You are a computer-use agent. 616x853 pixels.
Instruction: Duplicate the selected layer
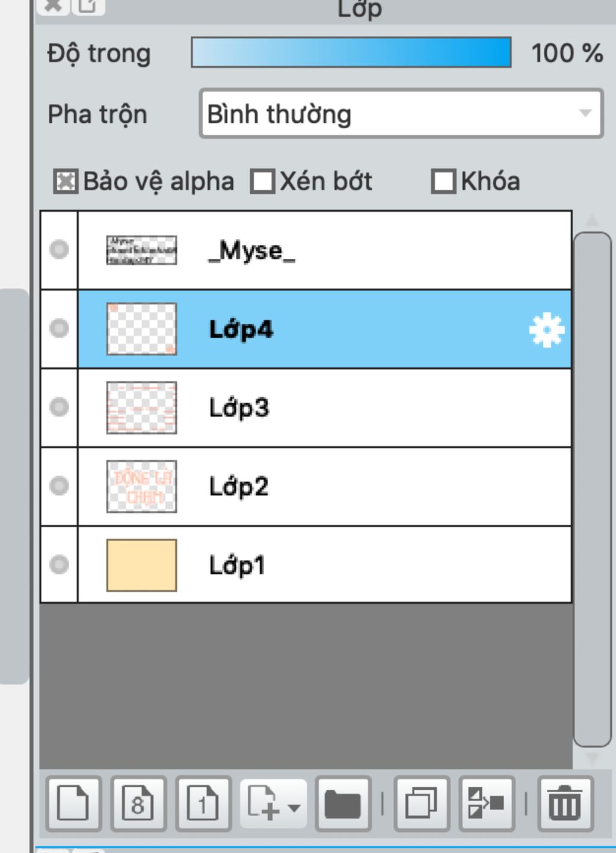(x=421, y=804)
